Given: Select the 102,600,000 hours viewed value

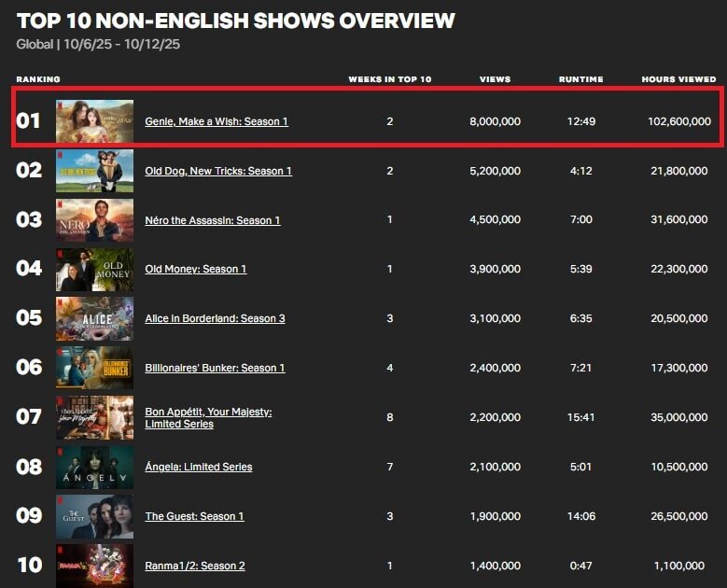Looking at the screenshot, I should click(x=679, y=121).
